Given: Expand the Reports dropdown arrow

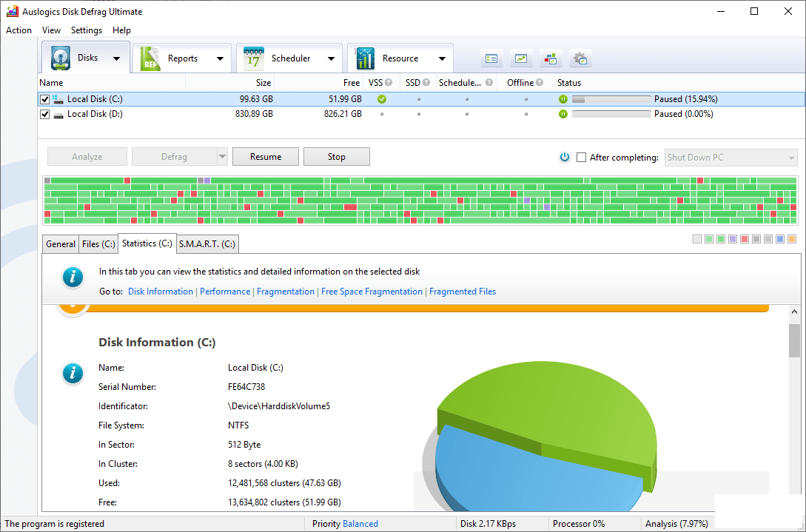Looking at the screenshot, I should pos(220,58).
